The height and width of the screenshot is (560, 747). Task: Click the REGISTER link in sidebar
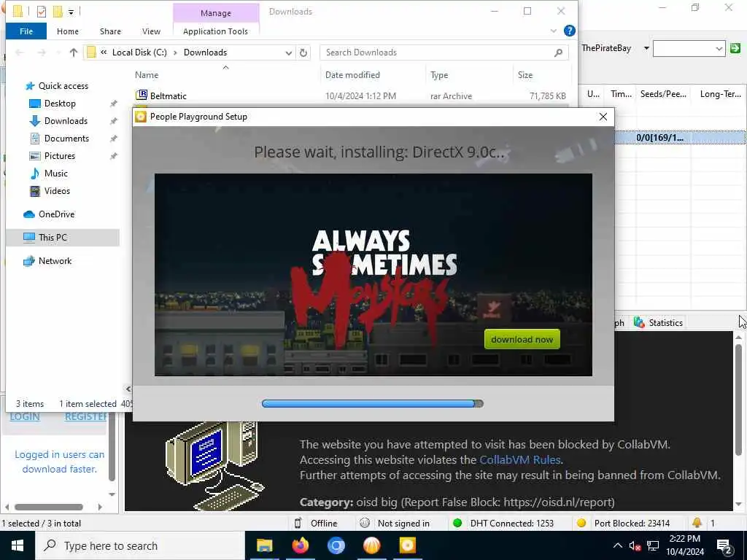tap(85, 416)
